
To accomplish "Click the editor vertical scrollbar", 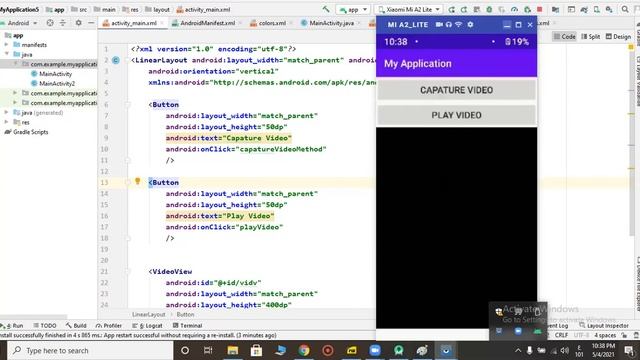I will (x=631, y=139).
